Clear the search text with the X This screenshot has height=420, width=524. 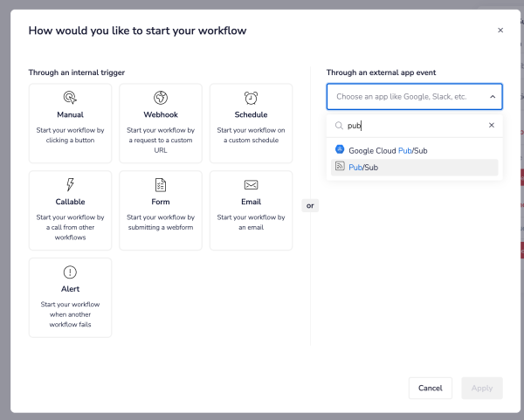click(x=491, y=125)
